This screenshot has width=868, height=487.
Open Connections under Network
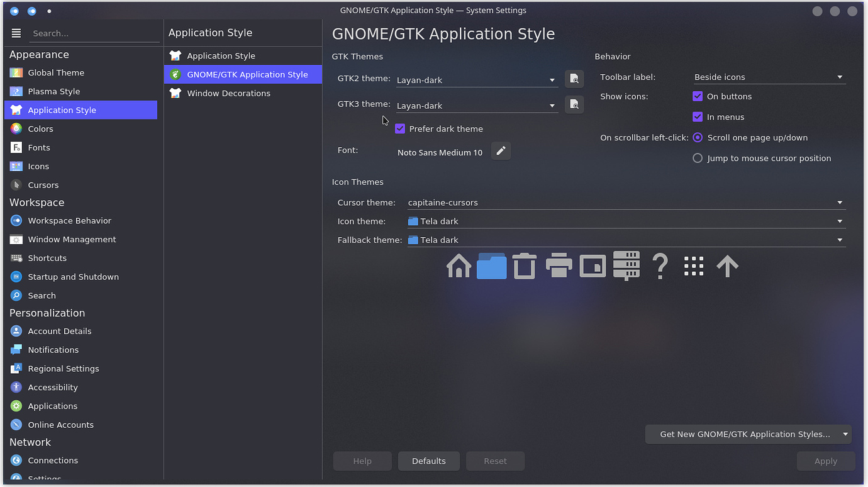tap(81, 461)
